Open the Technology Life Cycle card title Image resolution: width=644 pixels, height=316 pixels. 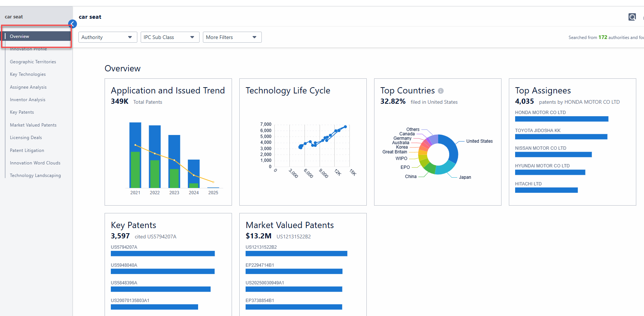pos(288,90)
